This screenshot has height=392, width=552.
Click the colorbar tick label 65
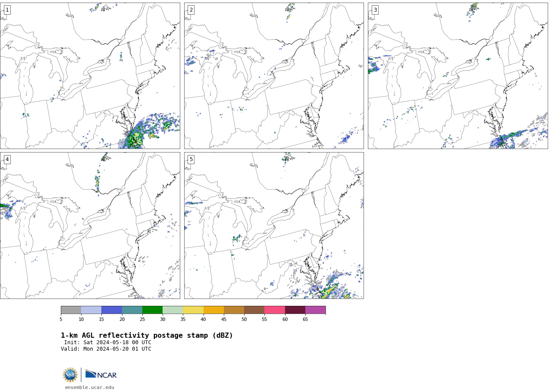(x=305, y=319)
